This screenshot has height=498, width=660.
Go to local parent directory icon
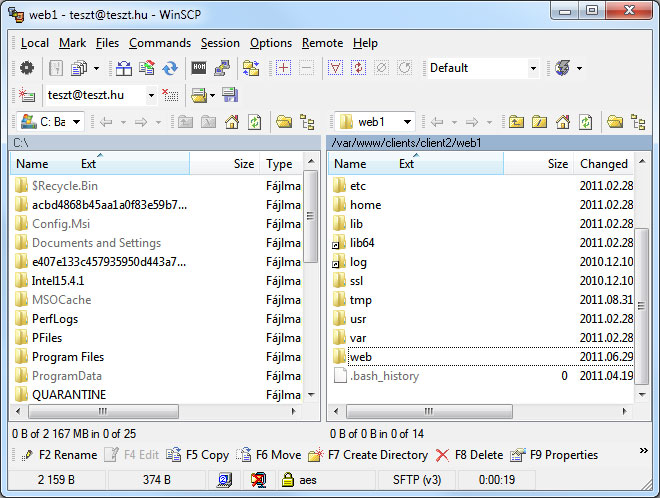[x=185, y=123]
